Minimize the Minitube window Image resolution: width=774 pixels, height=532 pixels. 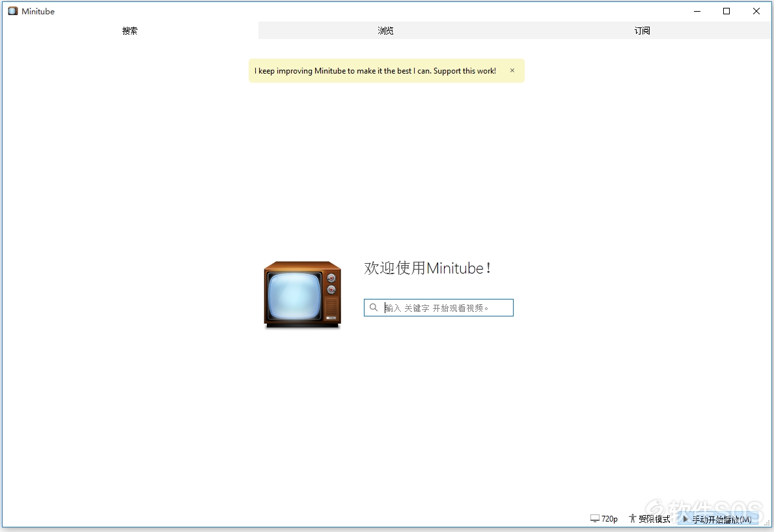click(x=697, y=11)
